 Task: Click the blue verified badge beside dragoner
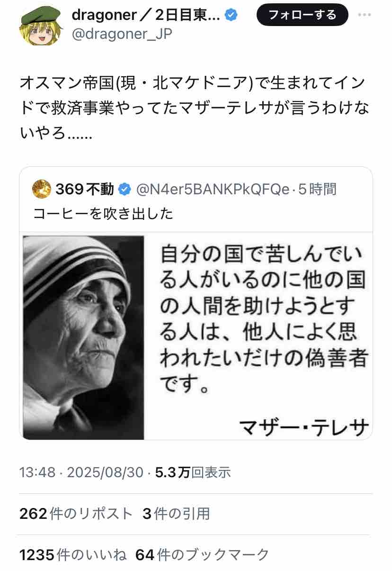230,15
